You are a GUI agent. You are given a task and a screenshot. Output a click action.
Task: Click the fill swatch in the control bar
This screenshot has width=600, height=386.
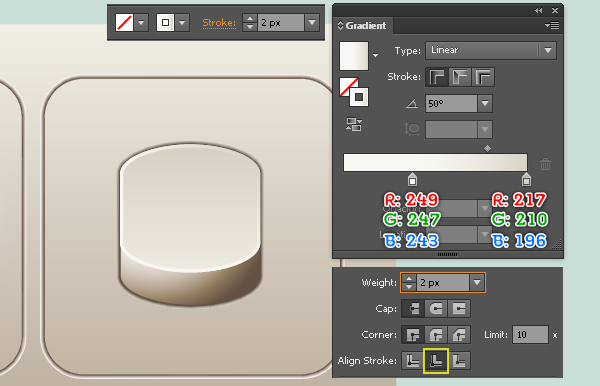pos(124,23)
